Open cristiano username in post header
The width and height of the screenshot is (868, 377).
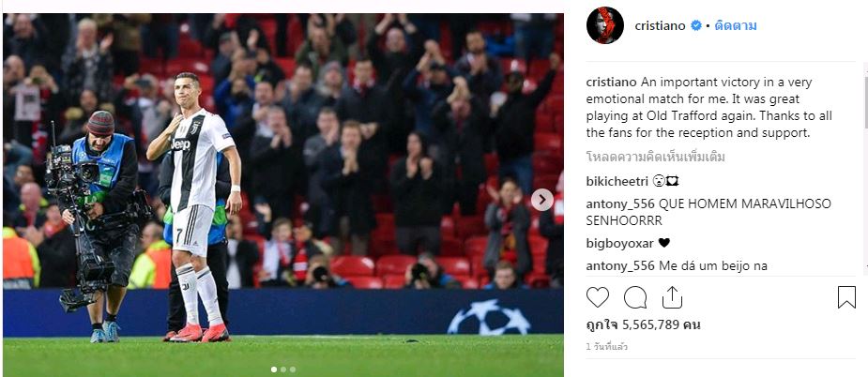[660, 26]
